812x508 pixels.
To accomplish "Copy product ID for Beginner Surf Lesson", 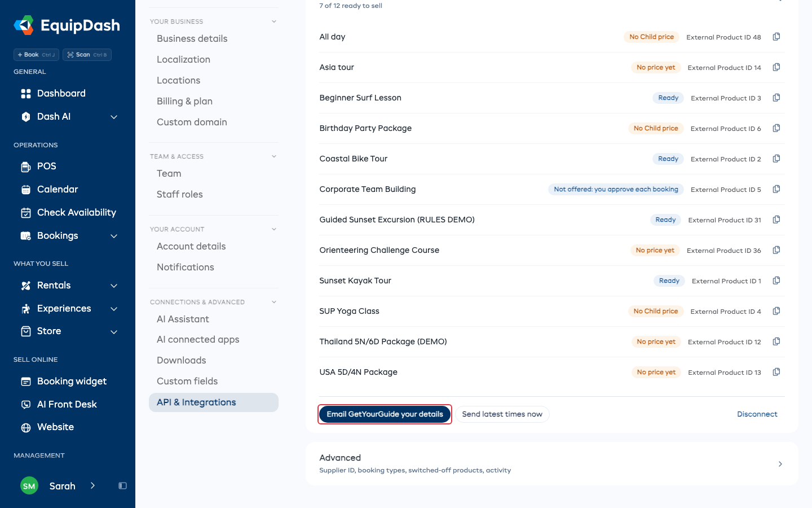I will (776, 98).
